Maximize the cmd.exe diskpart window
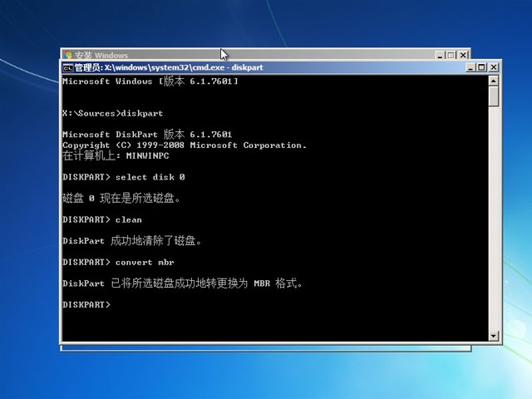The image size is (532, 399). click(481, 67)
